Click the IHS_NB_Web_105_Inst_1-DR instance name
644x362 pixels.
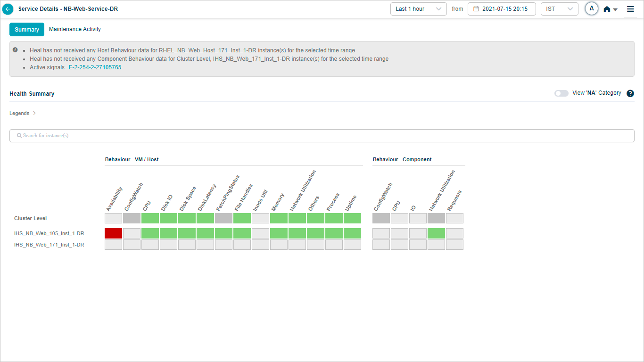(x=49, y=233)
